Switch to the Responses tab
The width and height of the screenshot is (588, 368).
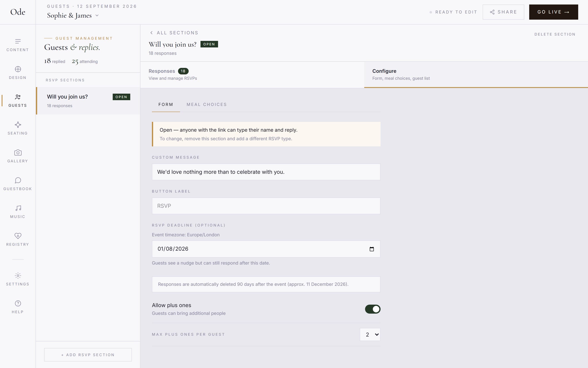coord(252,74)
